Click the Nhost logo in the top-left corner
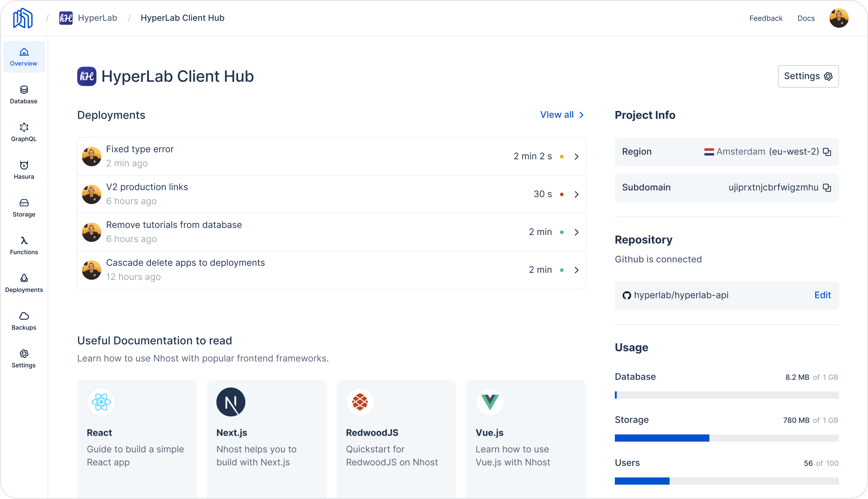Screen dimensions: 868x499 click(23, 18)
